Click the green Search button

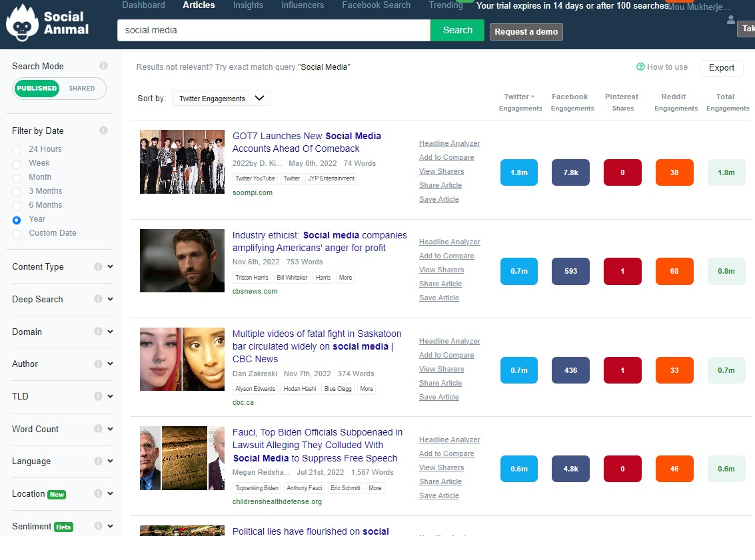(x=457, y=31)
